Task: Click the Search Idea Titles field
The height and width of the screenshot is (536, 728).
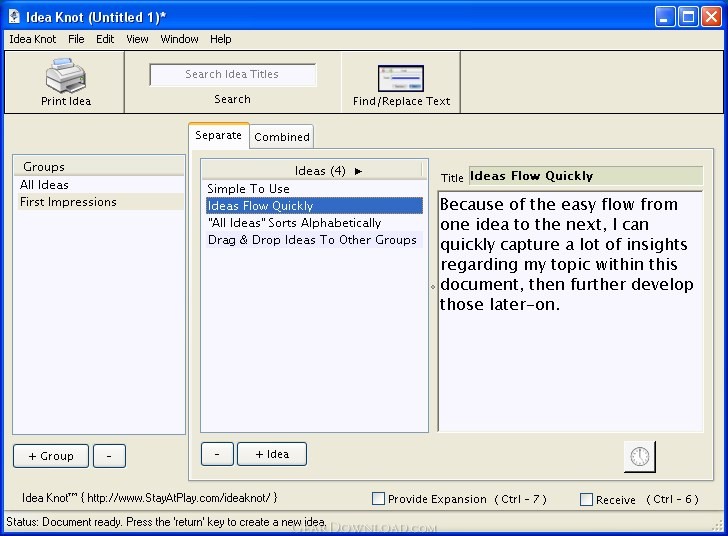Action: (232, 75)
